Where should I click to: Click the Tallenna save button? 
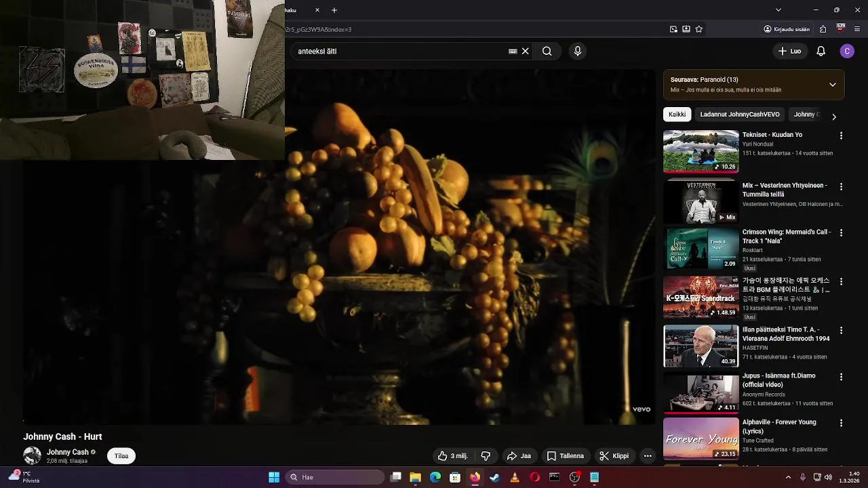click(x=566, y=456)
